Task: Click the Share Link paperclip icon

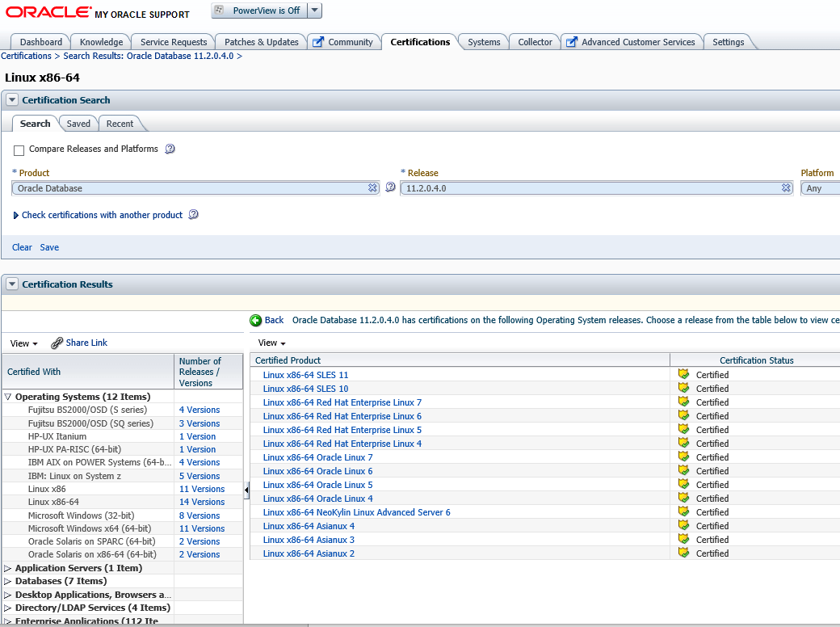Action: 57,343
